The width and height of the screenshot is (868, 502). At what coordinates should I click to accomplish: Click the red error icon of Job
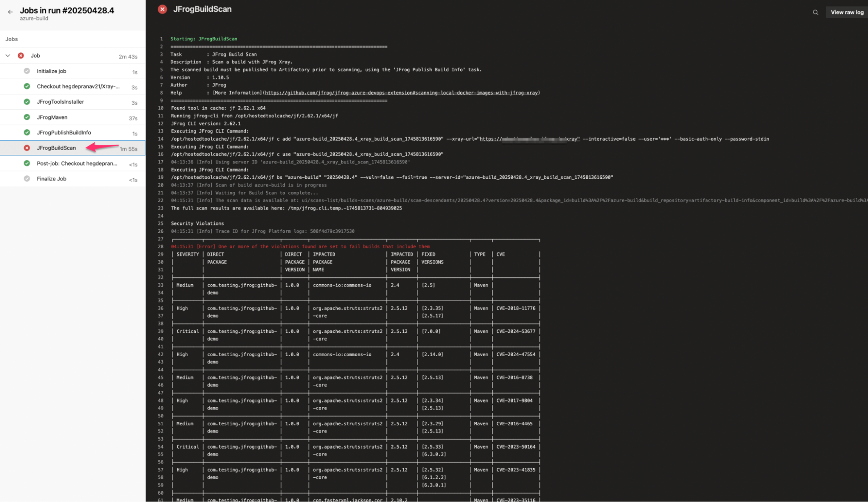coord(21,56)
